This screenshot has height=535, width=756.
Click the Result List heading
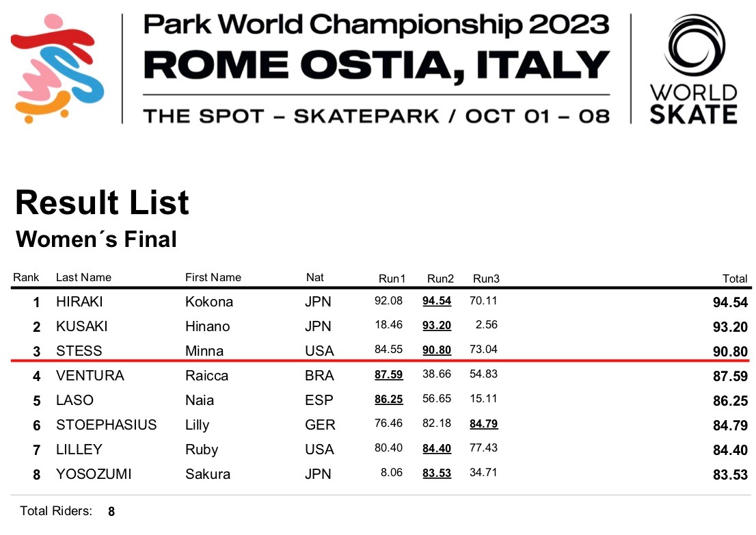tap(102, 203)
